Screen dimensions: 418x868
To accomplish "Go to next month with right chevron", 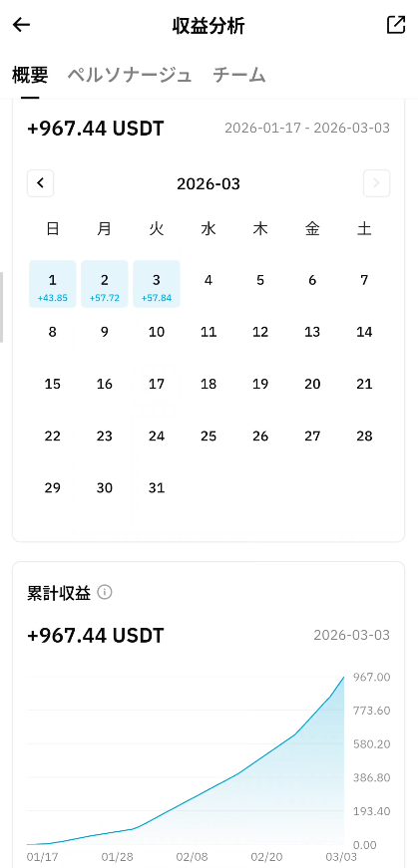I will click(x=376, y=183).
